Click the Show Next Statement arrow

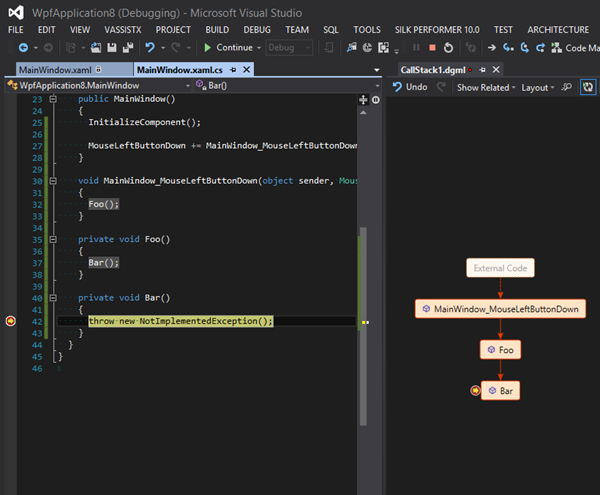[492, 48]
